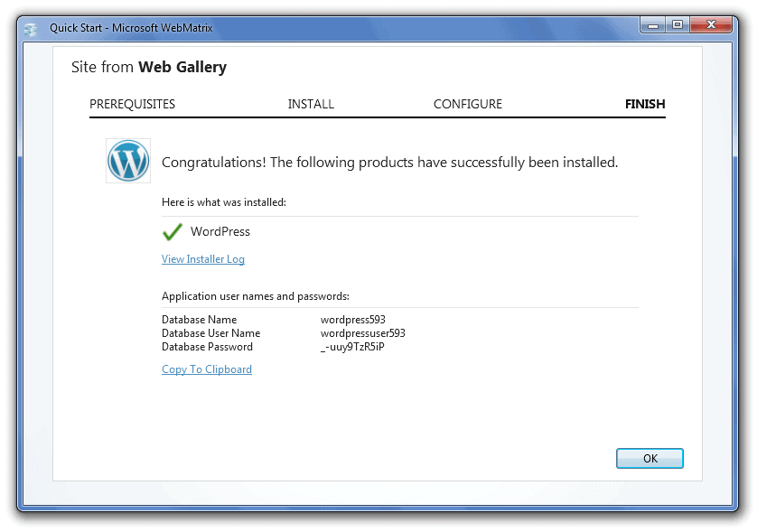Minimize the Quick Start window
This screenshot has height=532, width=757.
tap(653, 25)
